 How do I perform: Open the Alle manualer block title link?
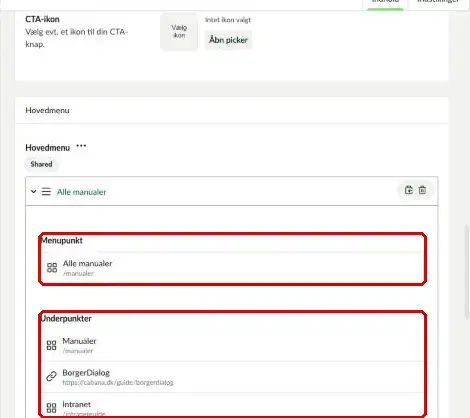point(81,192)
